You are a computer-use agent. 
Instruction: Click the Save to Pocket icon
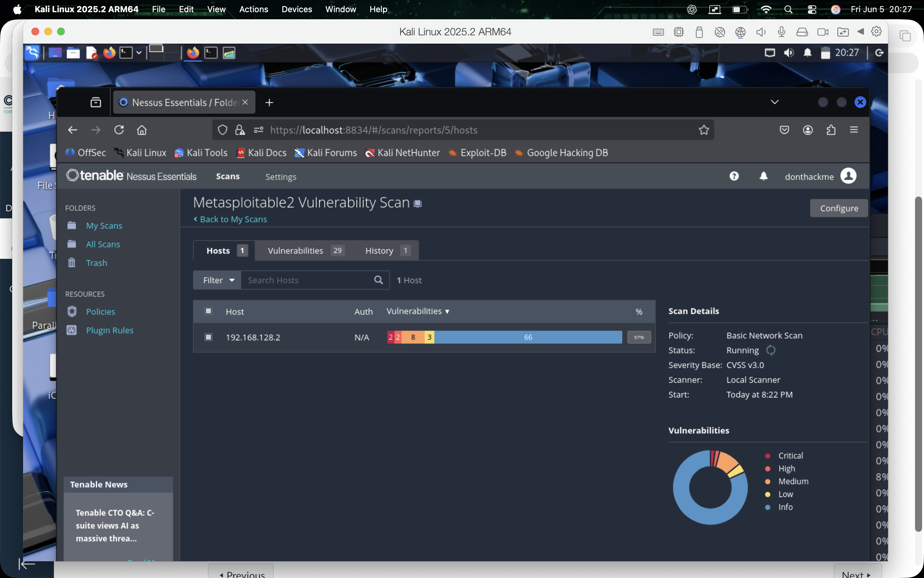click(x=784, y=130)
